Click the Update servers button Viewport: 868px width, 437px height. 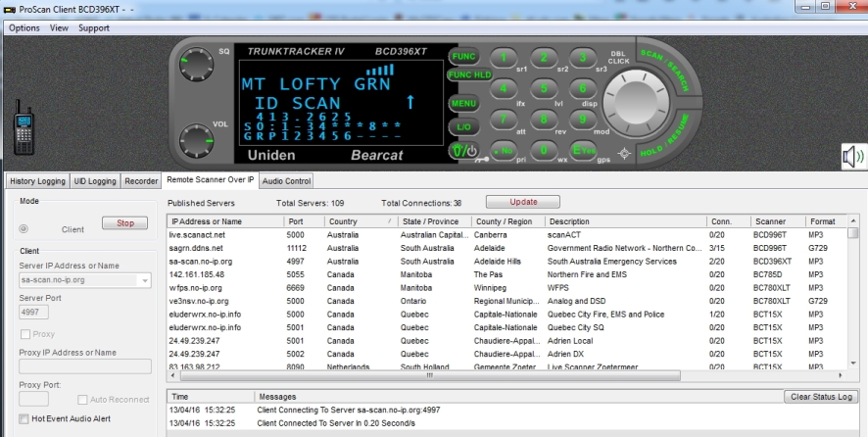(x=523, y=202)
